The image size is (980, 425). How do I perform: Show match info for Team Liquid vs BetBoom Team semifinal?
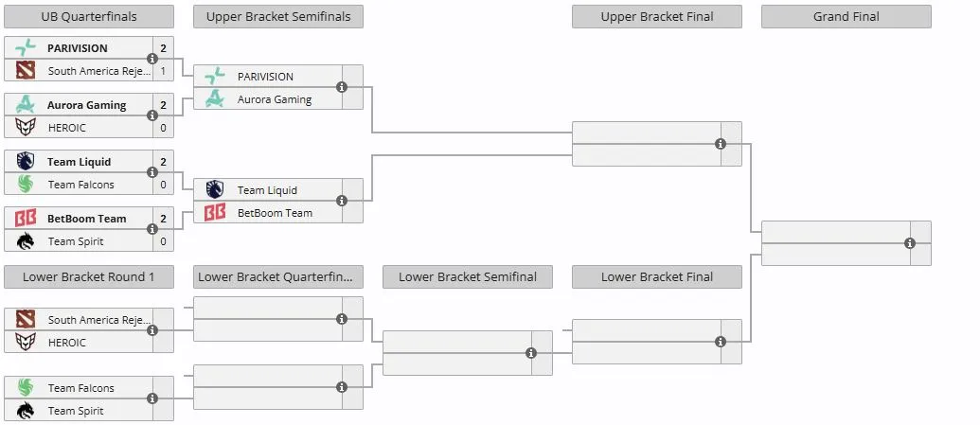[341, 201]
